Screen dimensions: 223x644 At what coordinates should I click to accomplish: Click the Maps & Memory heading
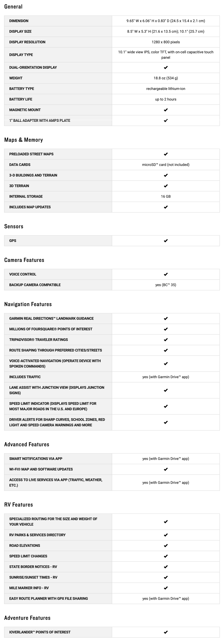coord(23,140)
